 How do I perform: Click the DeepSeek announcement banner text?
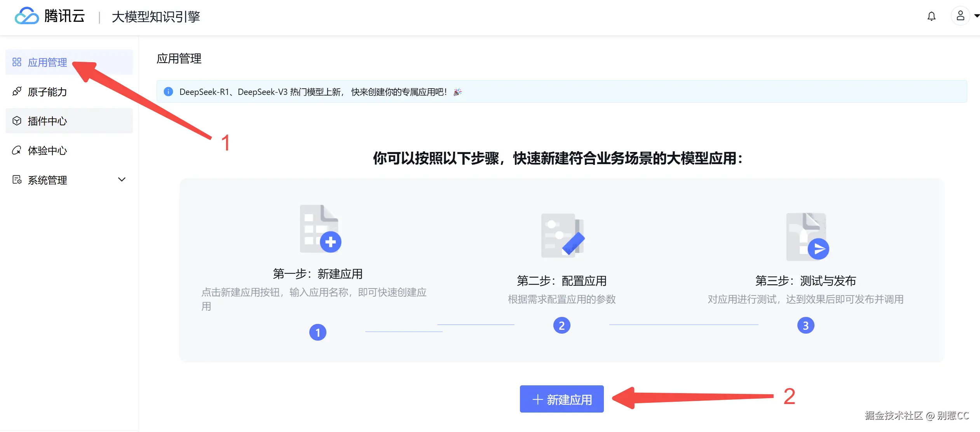[313, 92]
